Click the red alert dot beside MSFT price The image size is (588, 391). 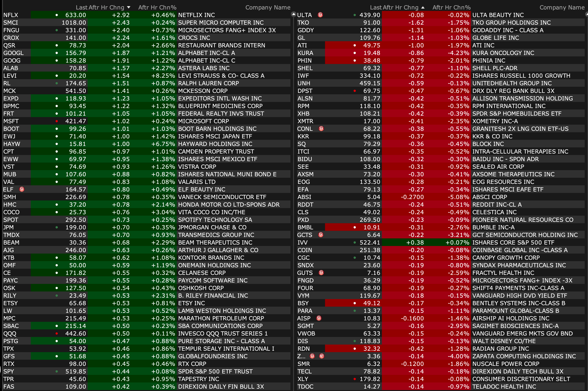tap(57, 121)
